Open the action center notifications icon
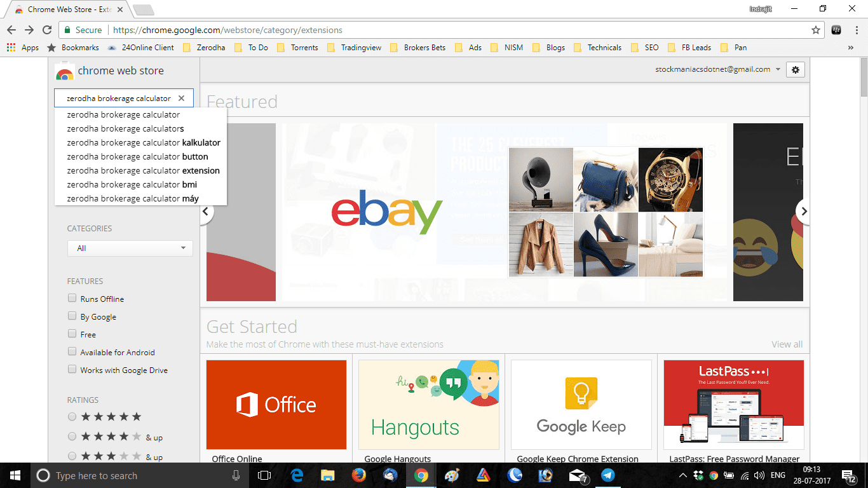The image size is (868, 488). 848,475
